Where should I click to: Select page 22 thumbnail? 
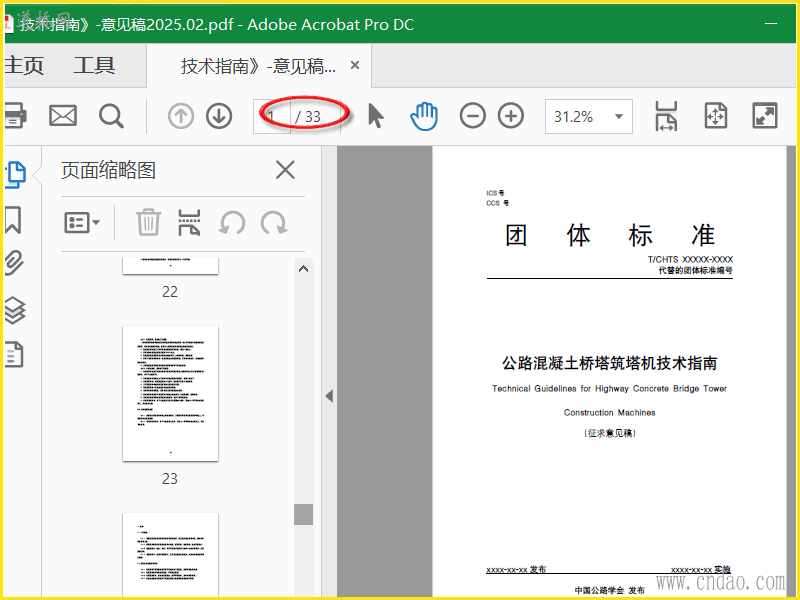pyautogui.click(x=170, y=266)
